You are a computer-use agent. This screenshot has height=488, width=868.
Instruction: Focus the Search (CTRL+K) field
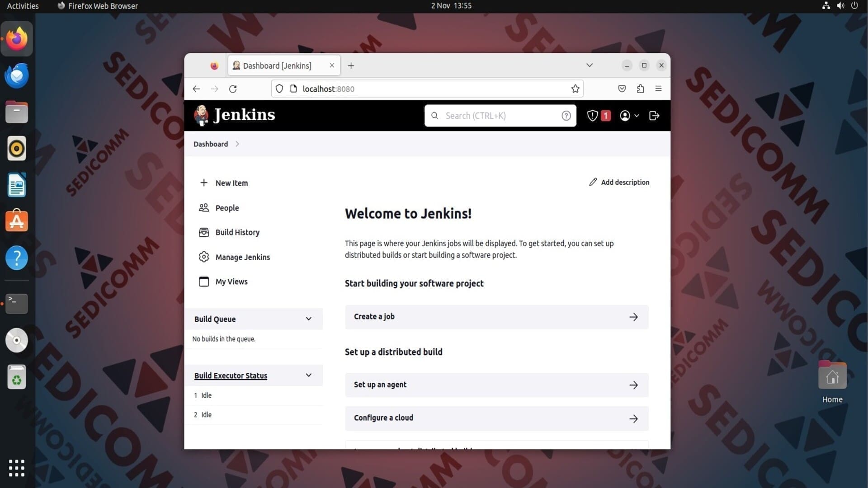[500, 116]
